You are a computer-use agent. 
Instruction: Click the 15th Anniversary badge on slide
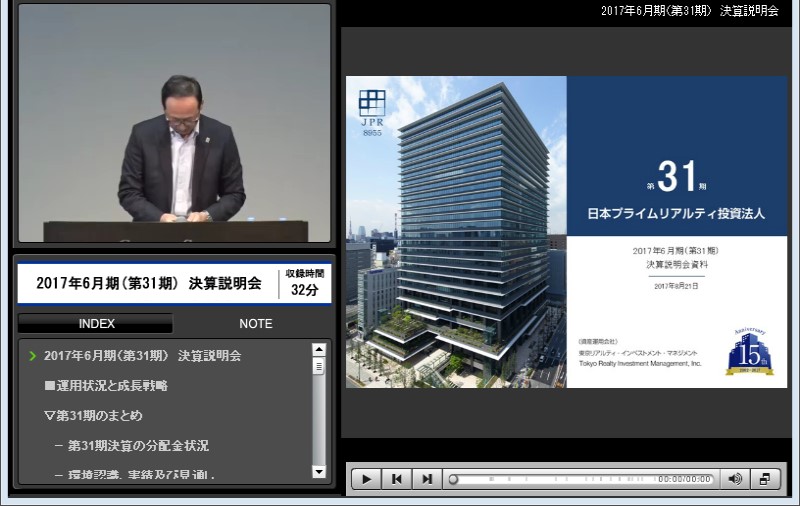tap(749, 352)
